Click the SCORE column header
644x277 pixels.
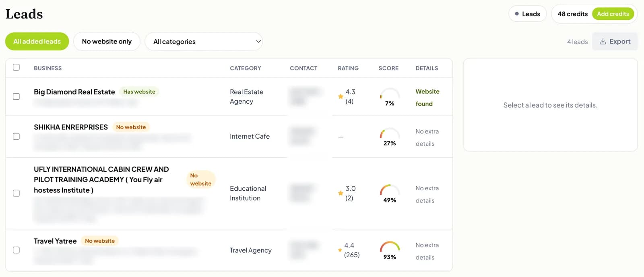(x=388, y=68)
